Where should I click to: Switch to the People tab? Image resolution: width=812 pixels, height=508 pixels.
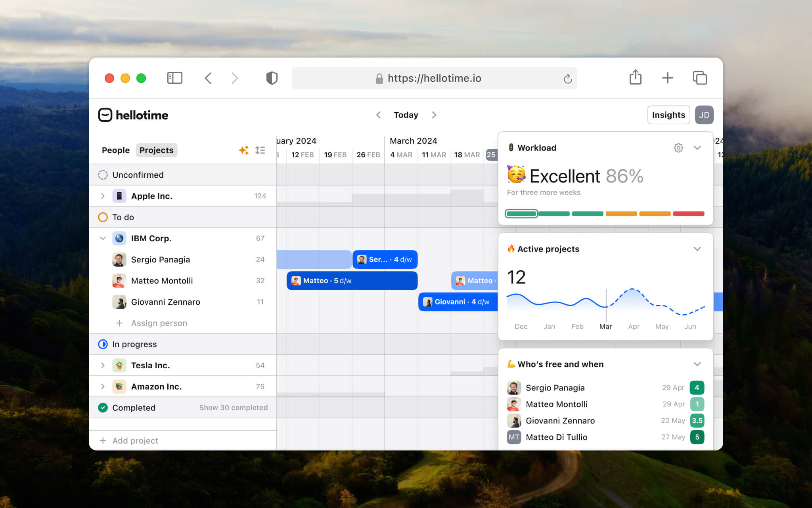pos(115,150)
